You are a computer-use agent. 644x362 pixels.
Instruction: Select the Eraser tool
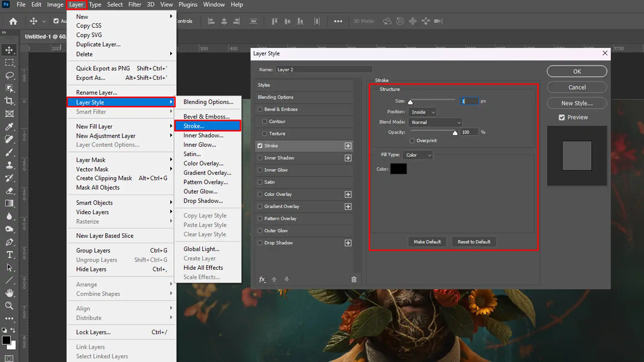(9, 191)
